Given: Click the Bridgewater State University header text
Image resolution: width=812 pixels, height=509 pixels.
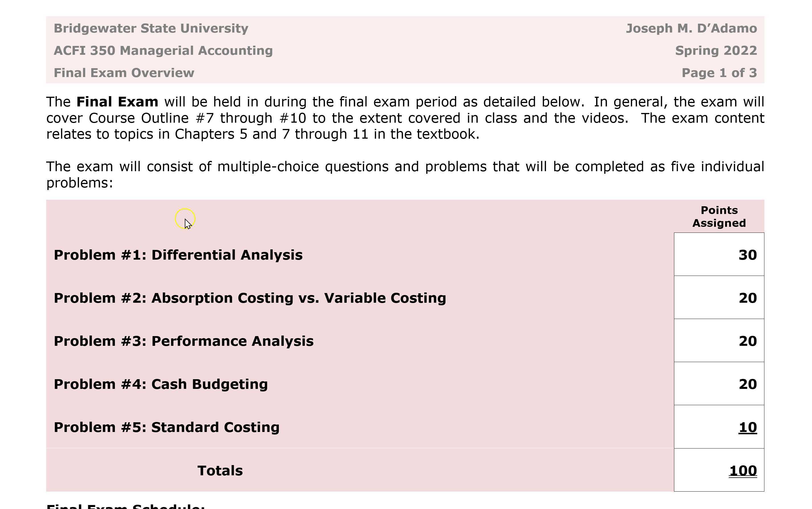Looking at the screenshot, I should 151,28.
